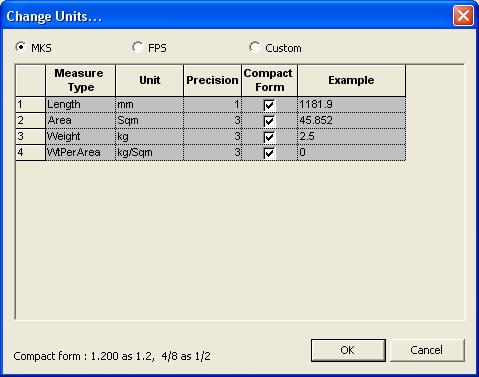
Task: Click the Measure Type column header
Action: [x=81, y=80]
